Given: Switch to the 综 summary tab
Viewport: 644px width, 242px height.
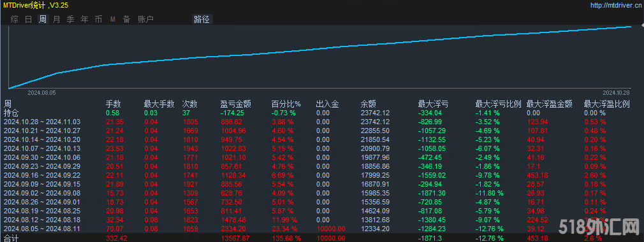Looking at the screenshot, I should point(15,19).
